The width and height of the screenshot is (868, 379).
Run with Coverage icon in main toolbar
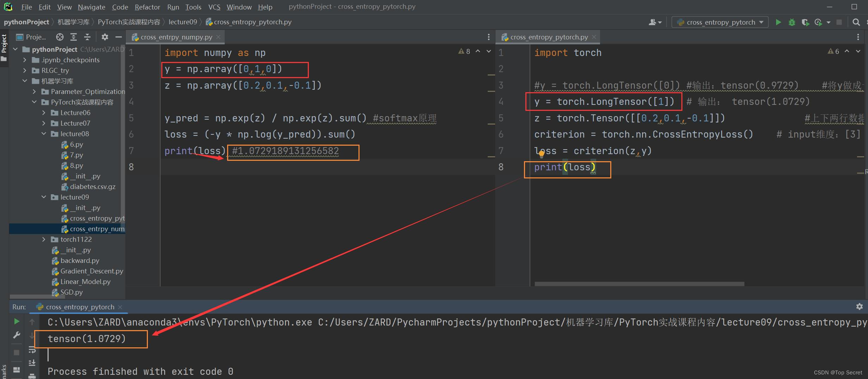pyautogui.click(x=805, y=22)
